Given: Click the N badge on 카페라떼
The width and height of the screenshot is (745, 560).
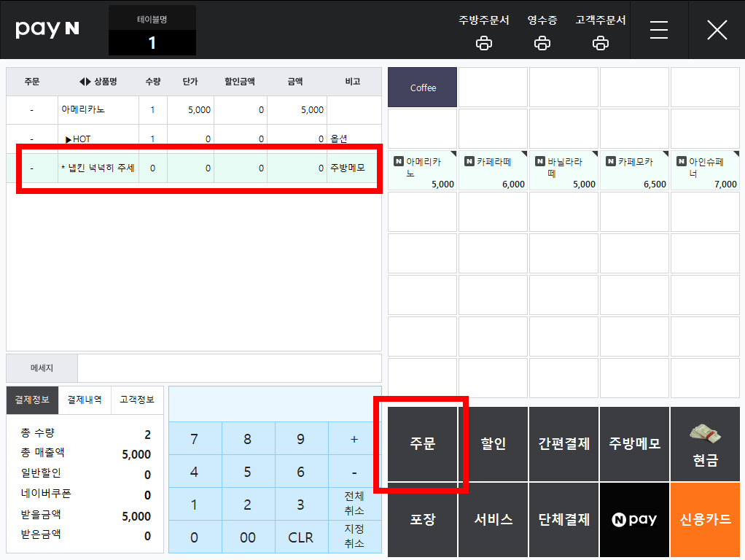Looking at the screenshot, I should click(x=469, y=161).
